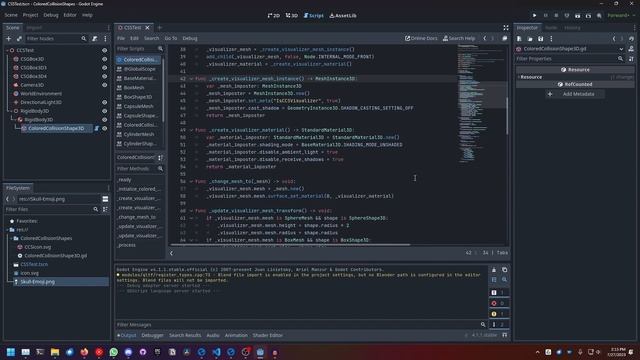Toggle visibility of ColoredCollisionShape3D node
This screenshot has height=360, width=640.
(x=104, y=128)
